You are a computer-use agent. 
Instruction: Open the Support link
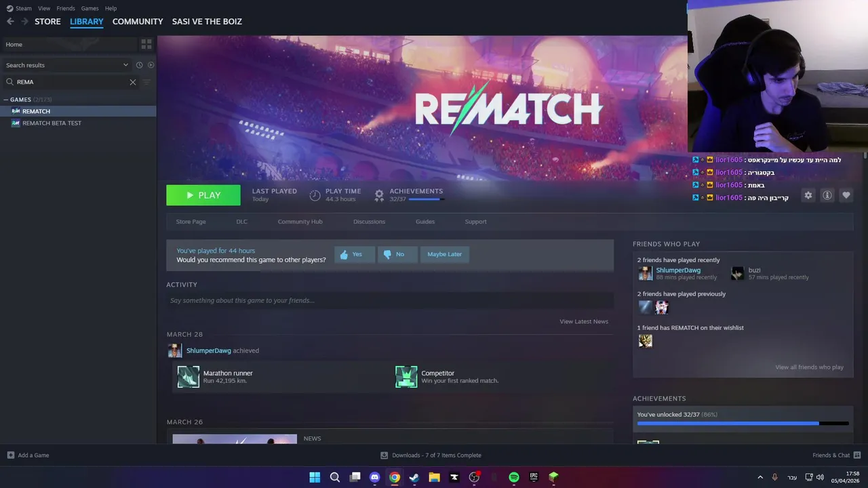tap(475, 222)
